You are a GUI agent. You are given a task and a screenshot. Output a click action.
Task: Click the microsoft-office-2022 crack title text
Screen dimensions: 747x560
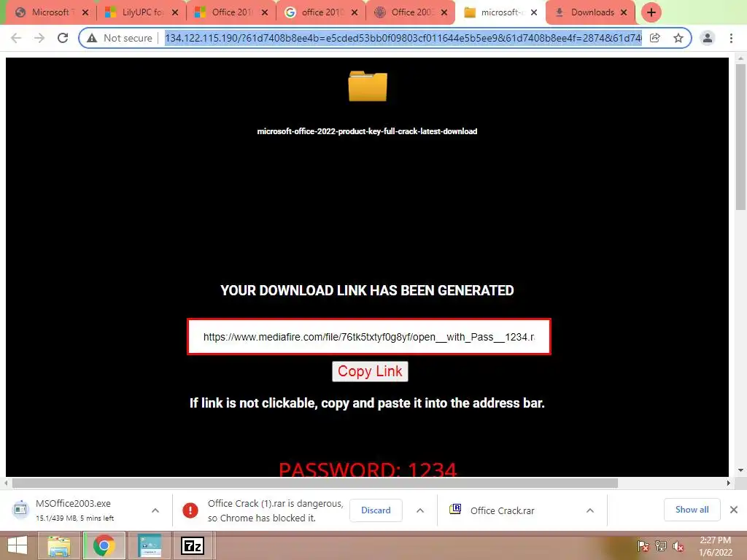coord(367,131)
